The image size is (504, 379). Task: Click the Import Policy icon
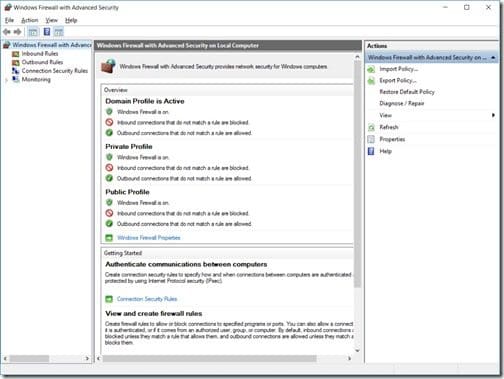click(x=371, y=69)
